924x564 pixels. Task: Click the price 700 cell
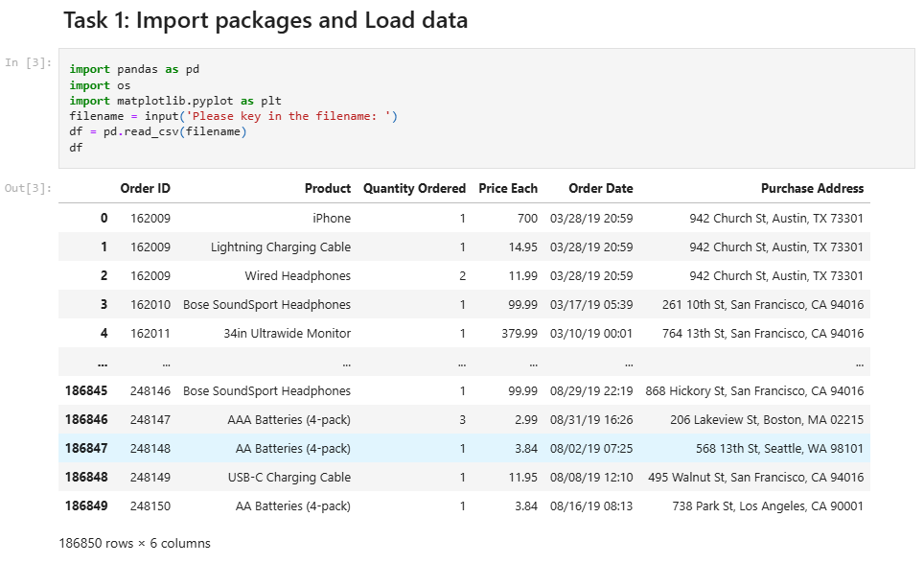tap(527, 219)
